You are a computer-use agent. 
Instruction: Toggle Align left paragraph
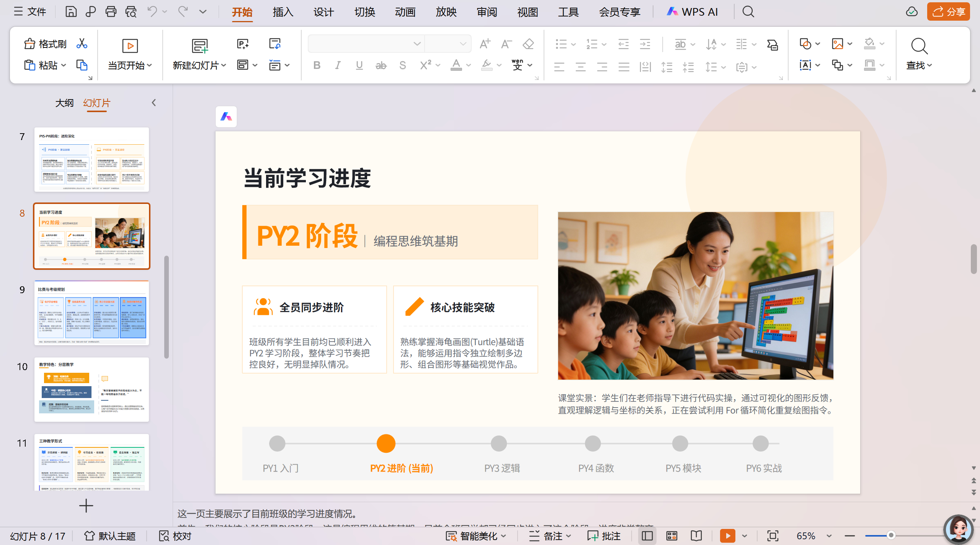coord(559,67)
